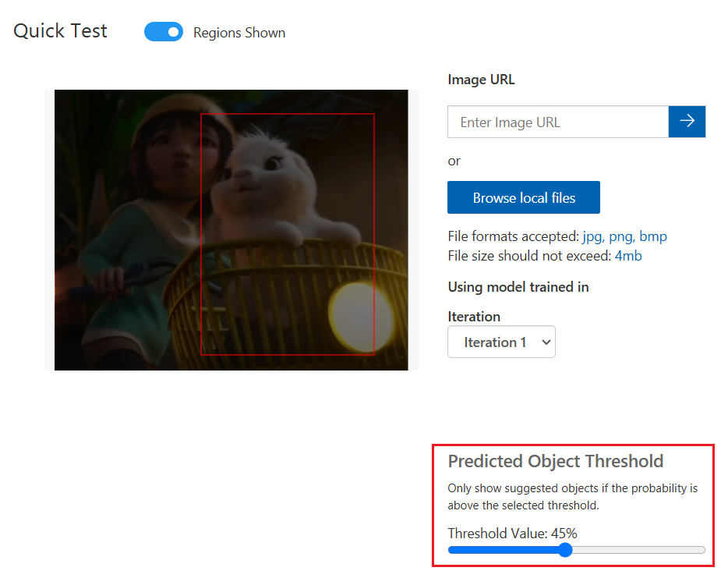
Task: Click 'Using model trained in' text
Action: pyautogui.click(x=518, y=287)
